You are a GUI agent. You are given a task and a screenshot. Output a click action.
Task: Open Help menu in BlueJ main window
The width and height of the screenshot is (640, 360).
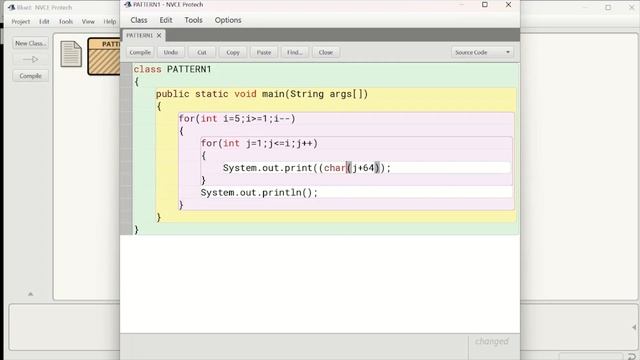[109, 22]
